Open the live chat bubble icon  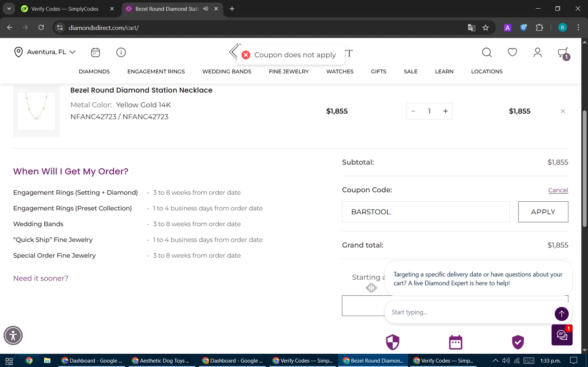click(x=562, y=335)
